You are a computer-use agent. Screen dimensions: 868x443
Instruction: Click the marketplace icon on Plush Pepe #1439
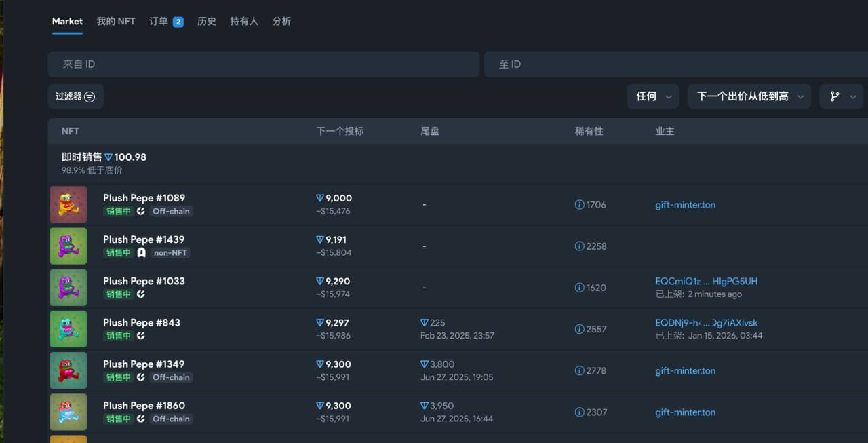point(141,252)
